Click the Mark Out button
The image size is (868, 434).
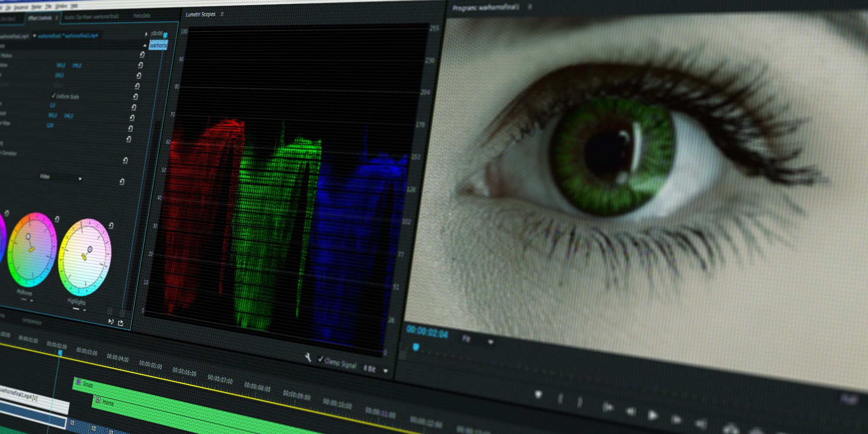coord(579,402)
